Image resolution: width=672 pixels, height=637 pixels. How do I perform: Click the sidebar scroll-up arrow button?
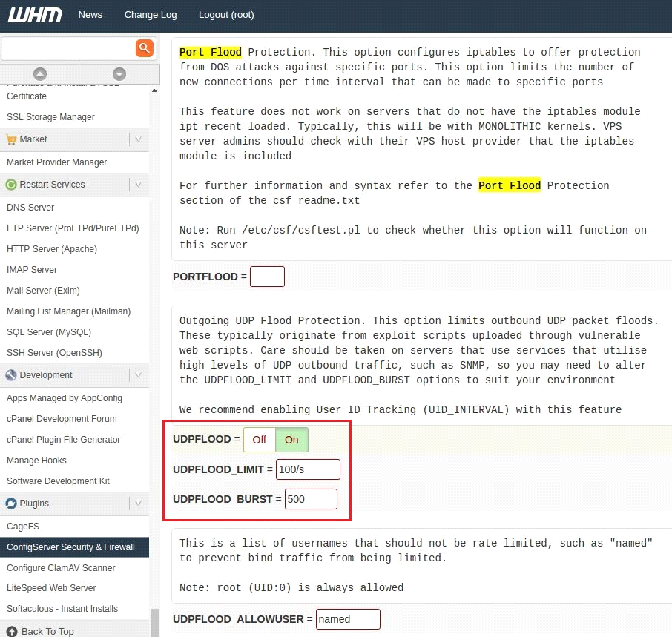point(40,74)
